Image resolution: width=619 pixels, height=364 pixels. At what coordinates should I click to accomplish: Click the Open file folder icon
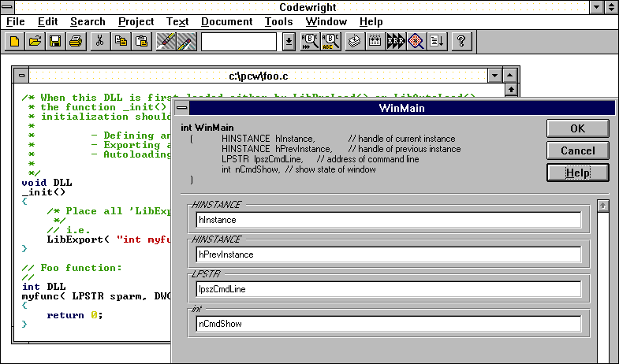tap(35, 42)
